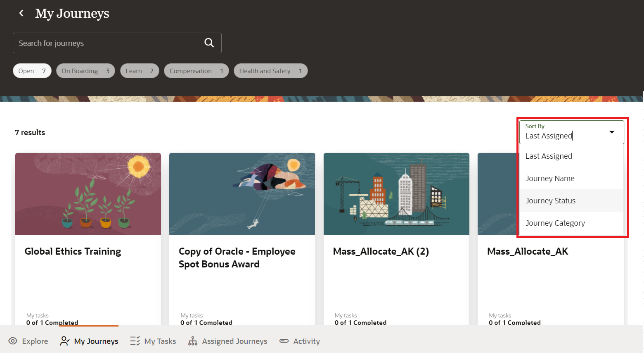The height and width of the screenshot is (353, 644).
Task: Toggle the Compensation filter chip
Action: click(197, 71)
